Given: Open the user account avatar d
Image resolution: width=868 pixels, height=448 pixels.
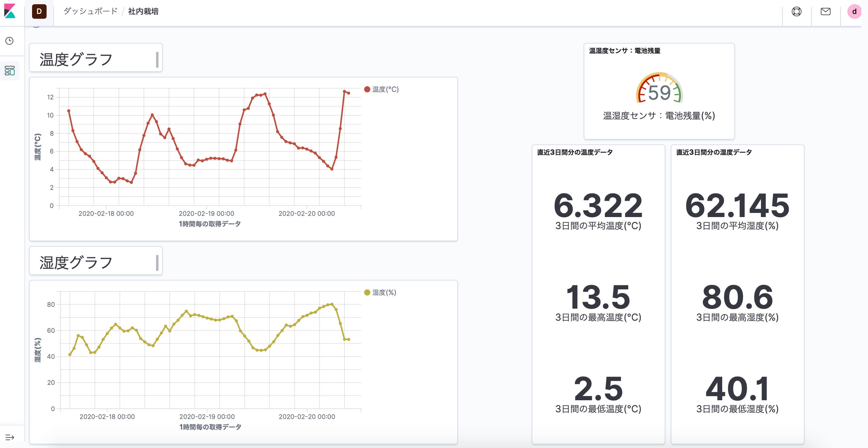Looking at the screenshot, I should click(x=854, y=11).
